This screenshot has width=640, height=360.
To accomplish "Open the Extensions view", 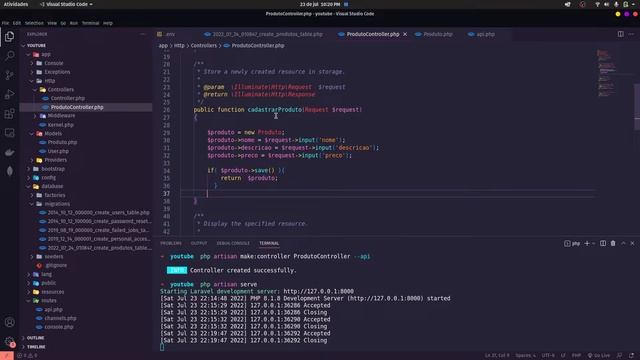I will click(9, 114).
